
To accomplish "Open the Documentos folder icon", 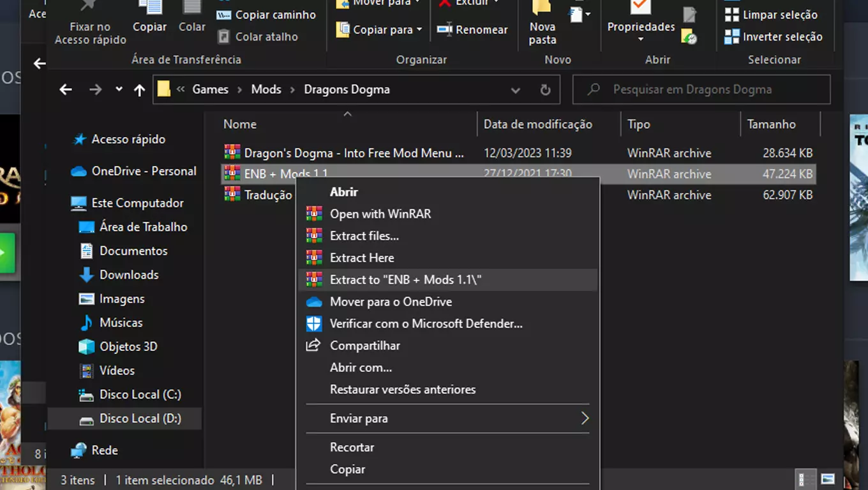I will click(x=86, y=251).
